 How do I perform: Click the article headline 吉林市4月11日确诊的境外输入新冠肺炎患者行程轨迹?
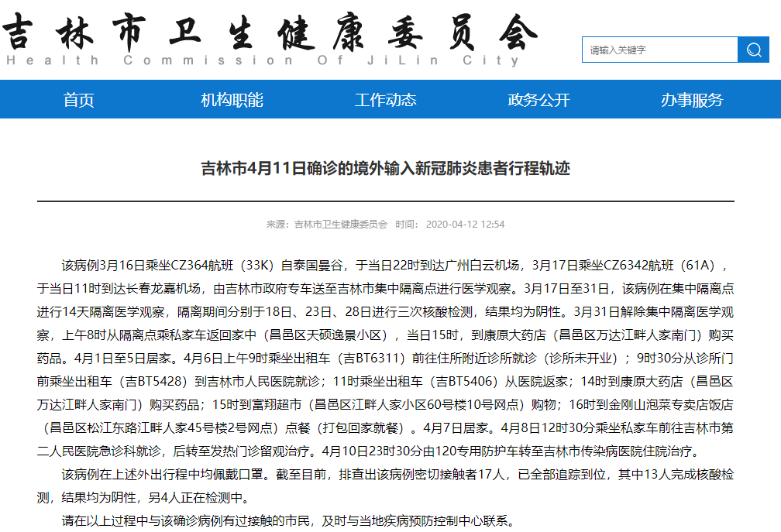[386, 168]
